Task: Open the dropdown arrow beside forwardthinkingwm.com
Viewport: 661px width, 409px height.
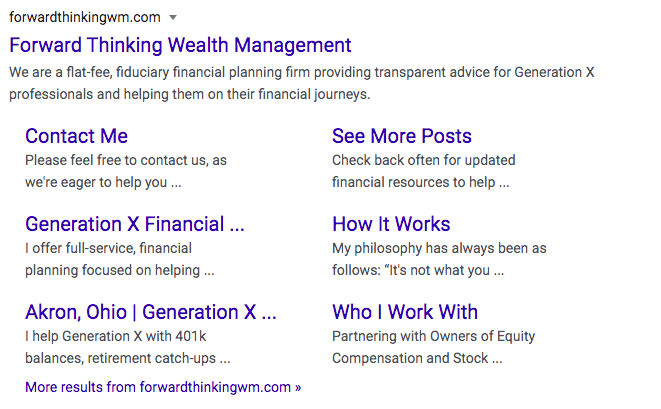Action: point(173,18)
